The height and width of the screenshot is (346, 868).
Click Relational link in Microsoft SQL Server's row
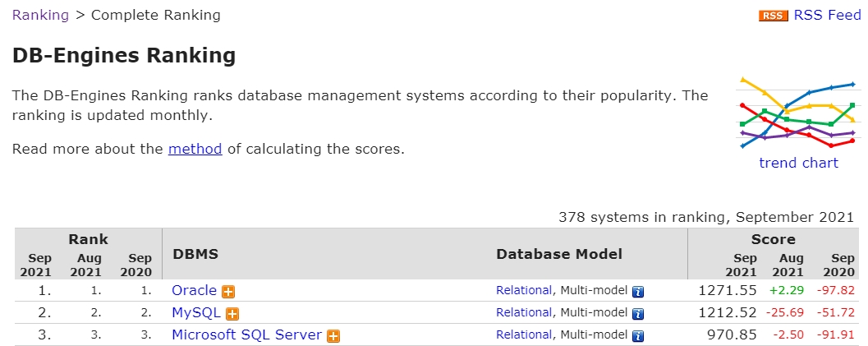tap(524, 334)
